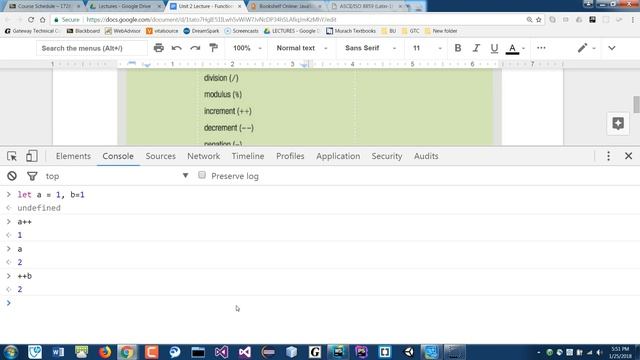Close the DevTools panel
640x360 pixels.
tap(629, 156)
